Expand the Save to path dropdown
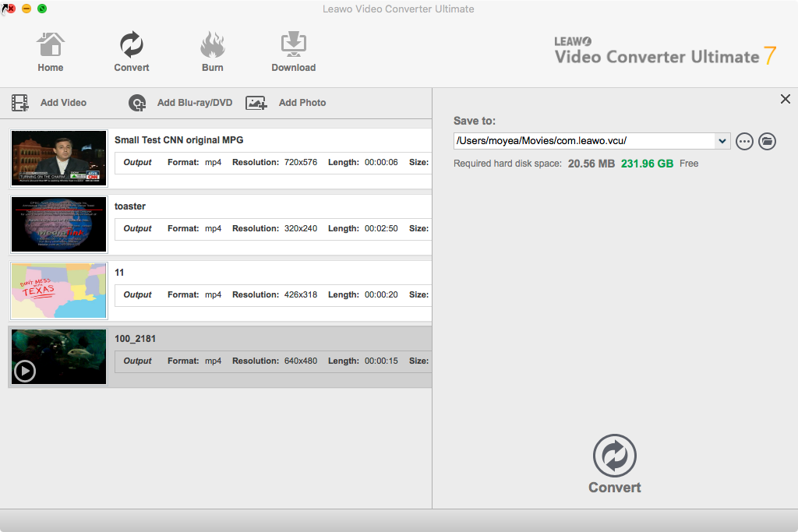Screen dimensions: 798x532 coord(722,141)
